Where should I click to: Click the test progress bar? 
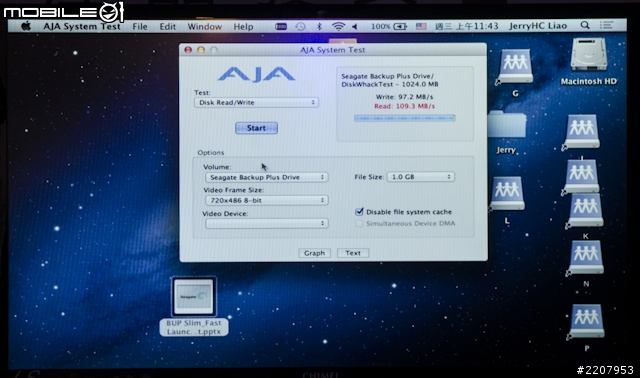click(x=404, y=118)
